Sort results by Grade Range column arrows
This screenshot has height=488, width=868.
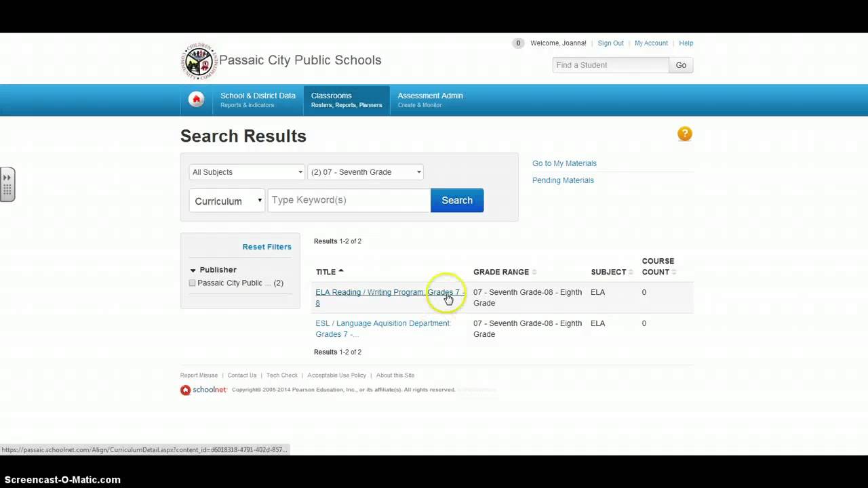pos(534,272)
